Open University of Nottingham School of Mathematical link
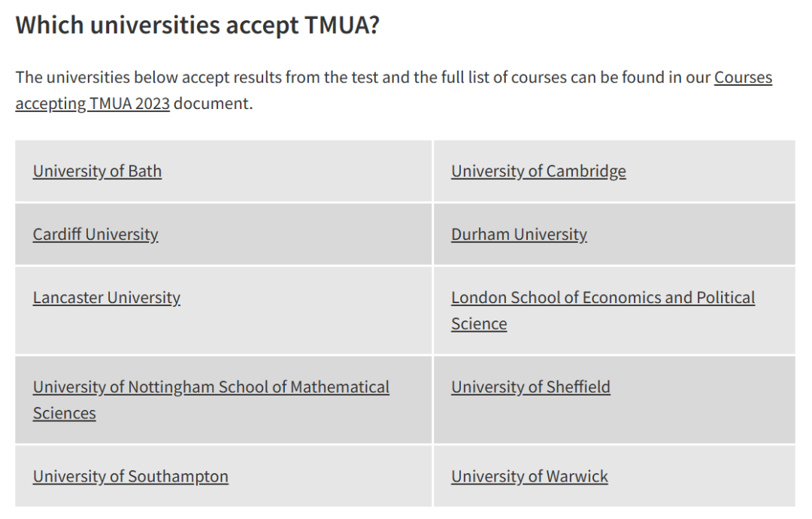Screen dimensions: 812x519 [211, 387]
